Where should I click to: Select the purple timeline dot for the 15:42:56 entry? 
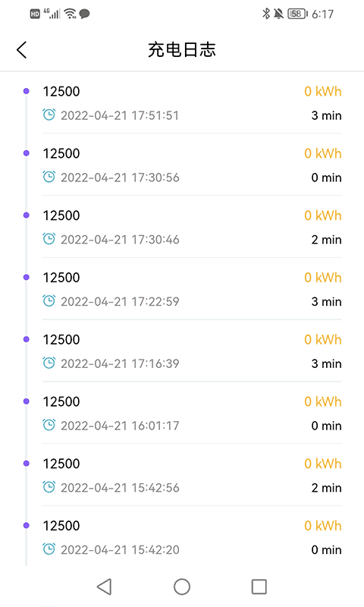tap(27, 463)
